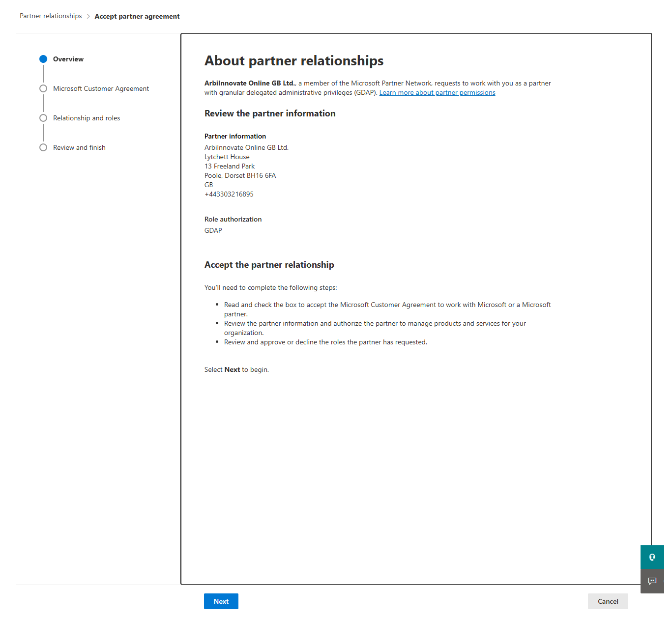Open the help headset icon button
This screenshot has width=672, height=617.
[x=652, y=557]
